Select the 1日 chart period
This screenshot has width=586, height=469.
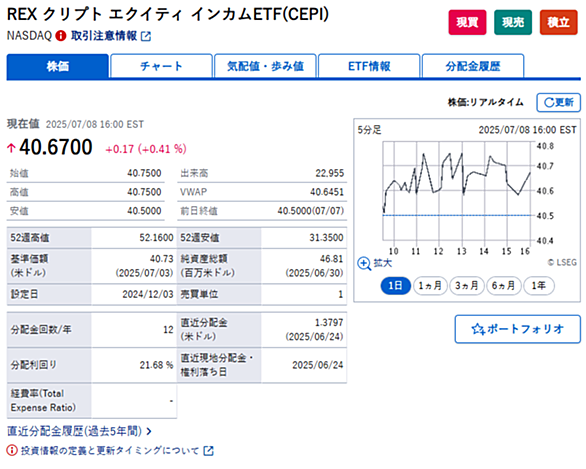click(395, 286)
